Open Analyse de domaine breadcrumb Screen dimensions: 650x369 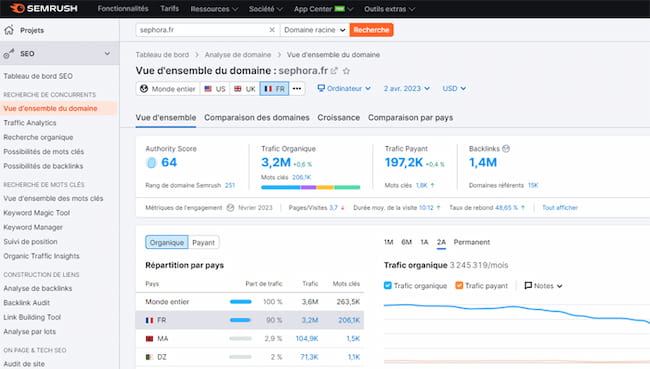pyautogui.click(x=238, y=55)
